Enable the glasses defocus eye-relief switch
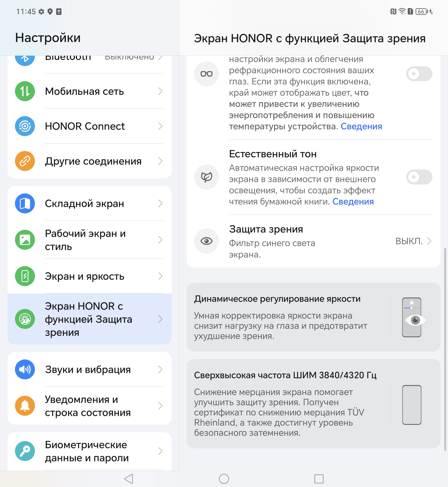The image size is (448, 487). click(419, 74)
